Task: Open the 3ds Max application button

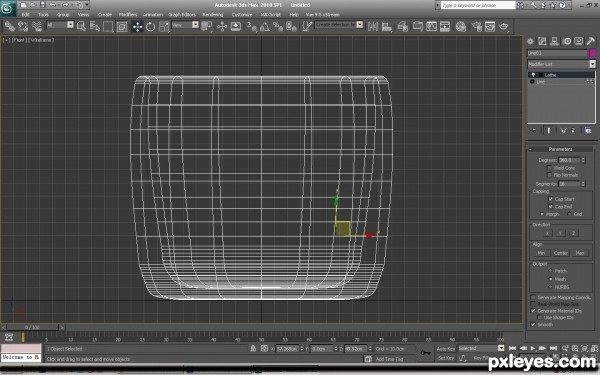Action: click(8, 8)
